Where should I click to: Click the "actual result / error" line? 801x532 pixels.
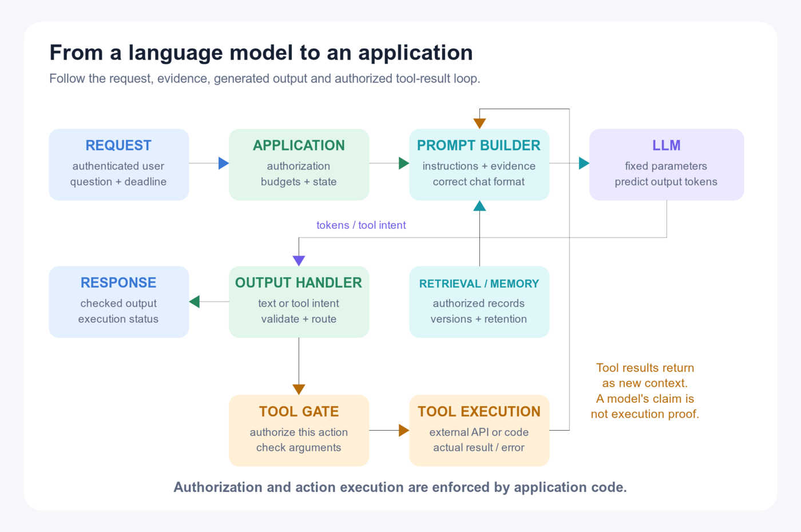[x=479, y=447]
